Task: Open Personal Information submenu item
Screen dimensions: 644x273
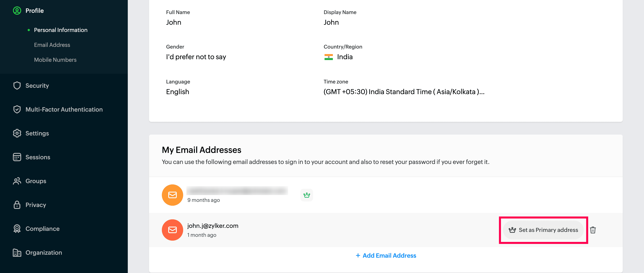Action: click(60, 30)
